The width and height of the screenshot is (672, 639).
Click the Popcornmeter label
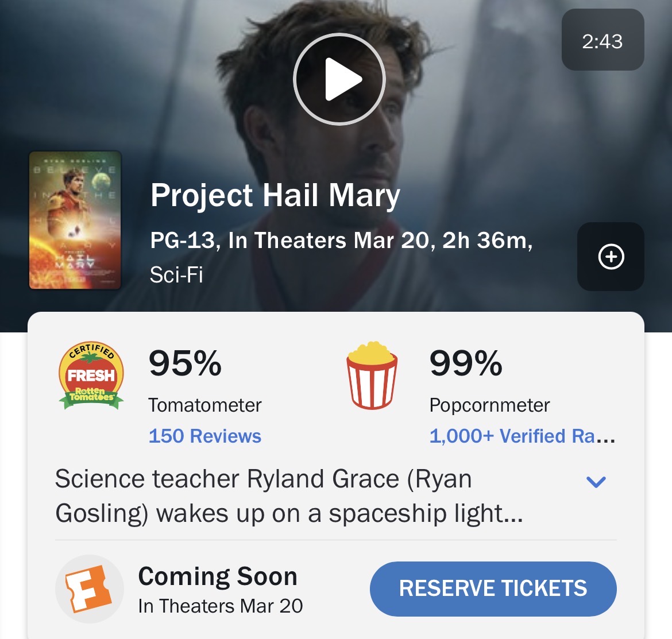coord(489,405)
